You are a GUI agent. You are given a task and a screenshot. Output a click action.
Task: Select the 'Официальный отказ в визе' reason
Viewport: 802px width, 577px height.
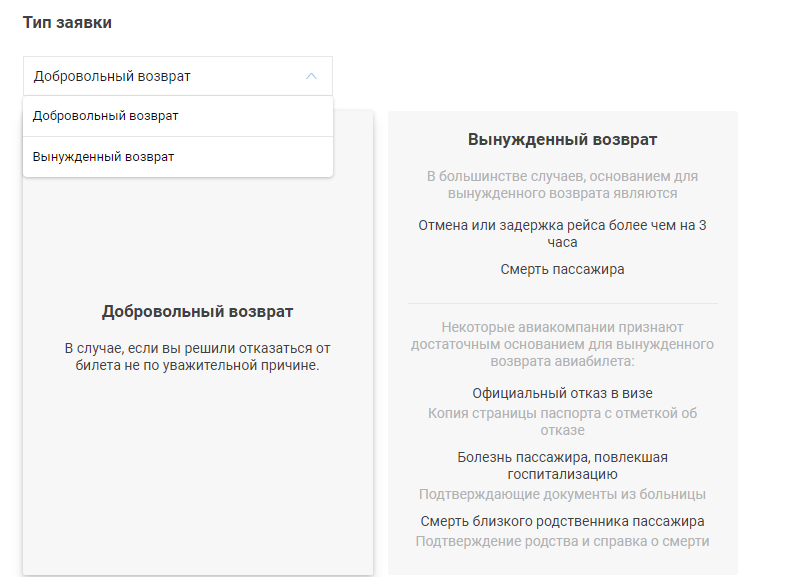pos(562,394)
